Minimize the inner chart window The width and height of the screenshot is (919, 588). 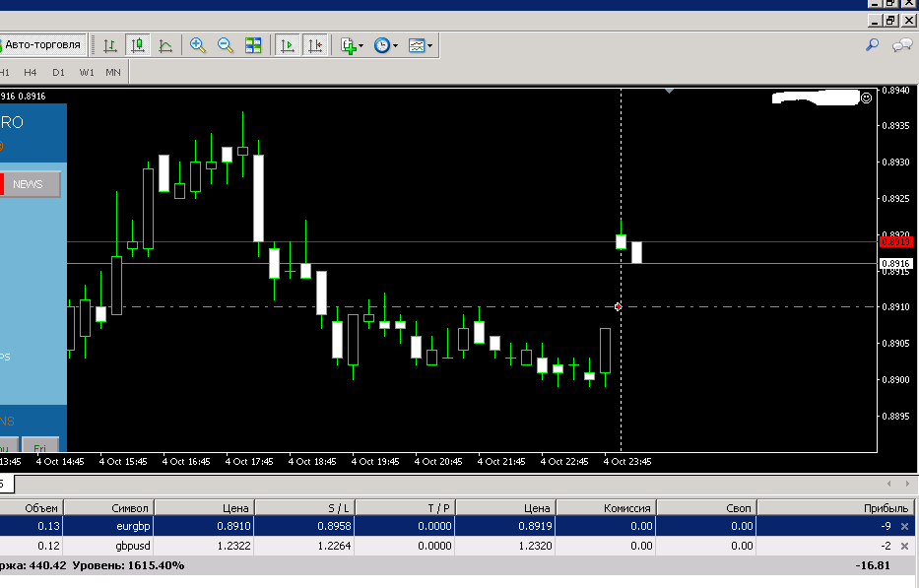coord(875,21)
